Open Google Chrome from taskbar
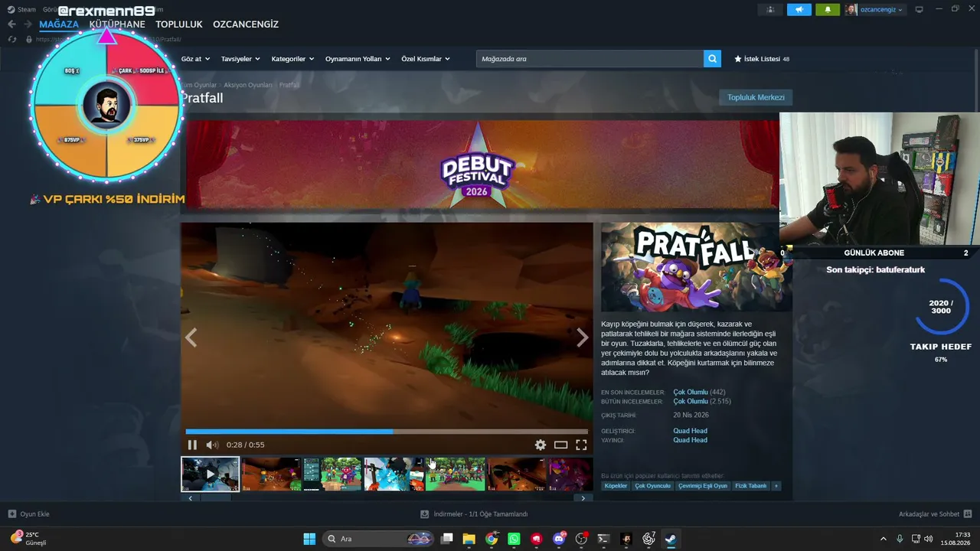The image size is (980, 551). [492, 539]
